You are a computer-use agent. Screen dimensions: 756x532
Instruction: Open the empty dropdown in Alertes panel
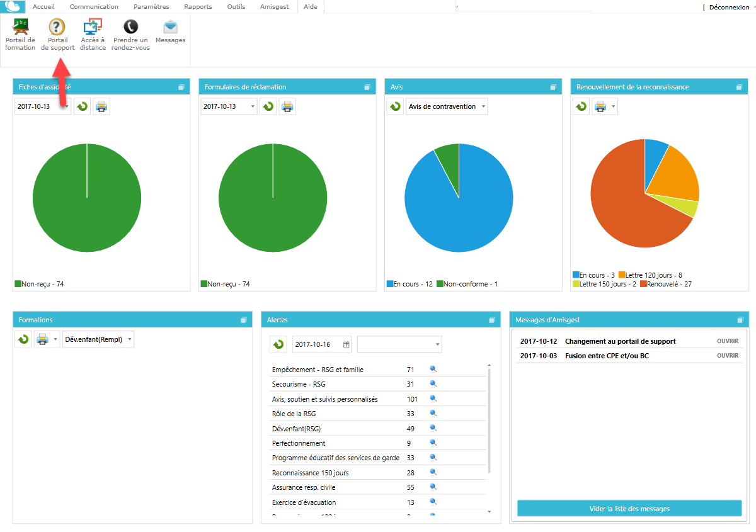[399, 344]
